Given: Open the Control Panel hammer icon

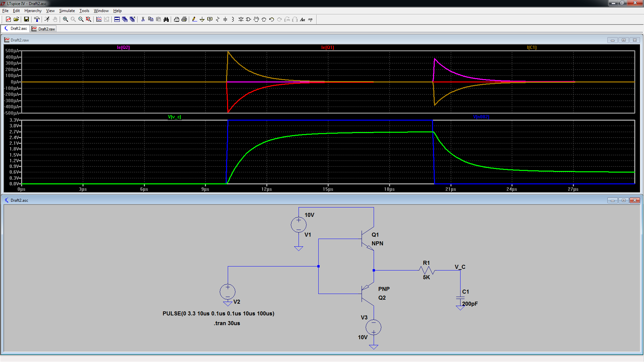Looking at the screenshot, I should (37, 19).
